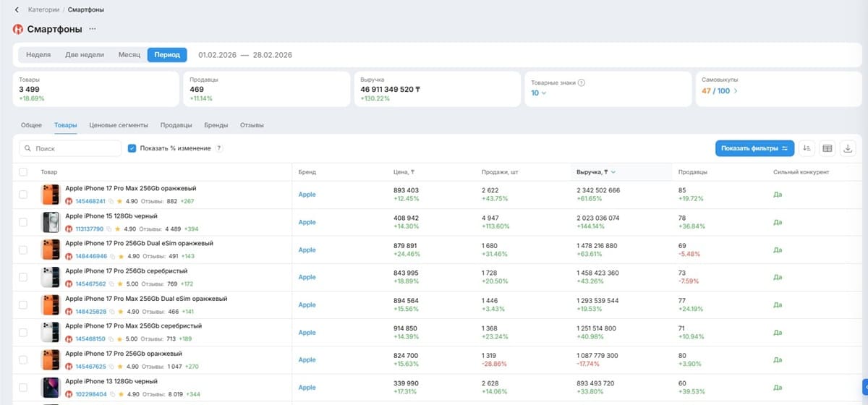The height and width of the screenshot is (405, 868).
Task: Open the table columns settings icon
Action: coord(828,148)
